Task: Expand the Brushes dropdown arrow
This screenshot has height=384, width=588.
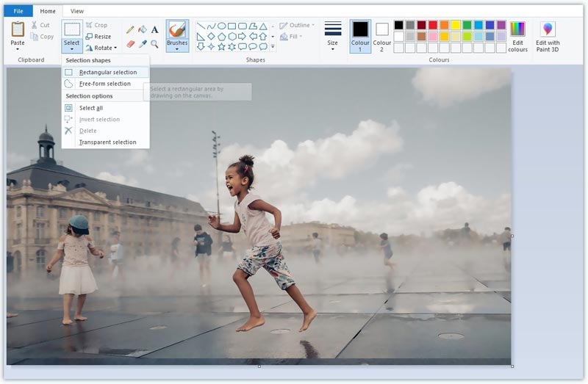Action: point(177,49)
